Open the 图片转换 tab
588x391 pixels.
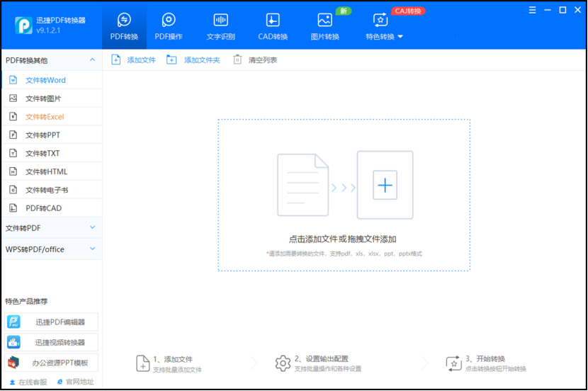(x=324, y=27)
